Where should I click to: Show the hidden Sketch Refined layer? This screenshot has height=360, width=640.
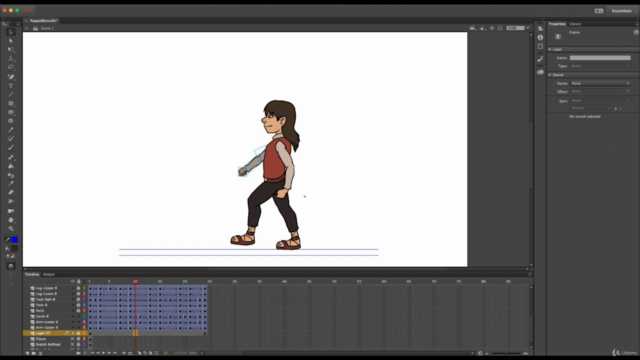point(73,344)
